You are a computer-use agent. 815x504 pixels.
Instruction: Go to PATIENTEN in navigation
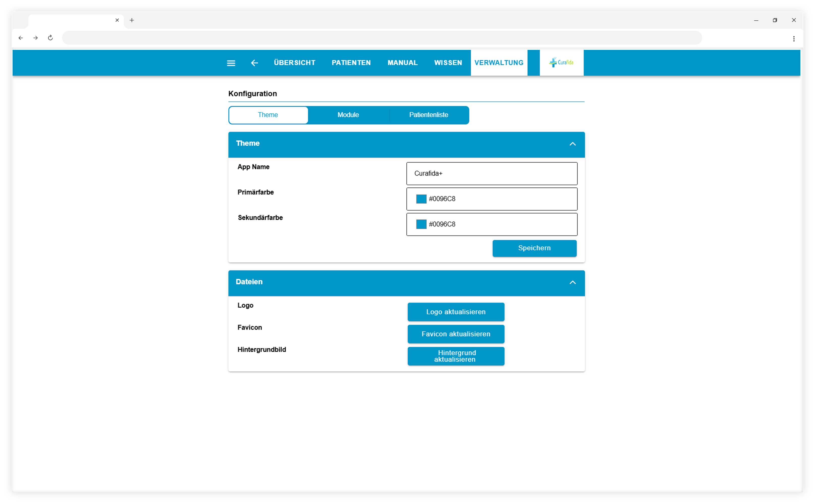click(x=351, y=63)
